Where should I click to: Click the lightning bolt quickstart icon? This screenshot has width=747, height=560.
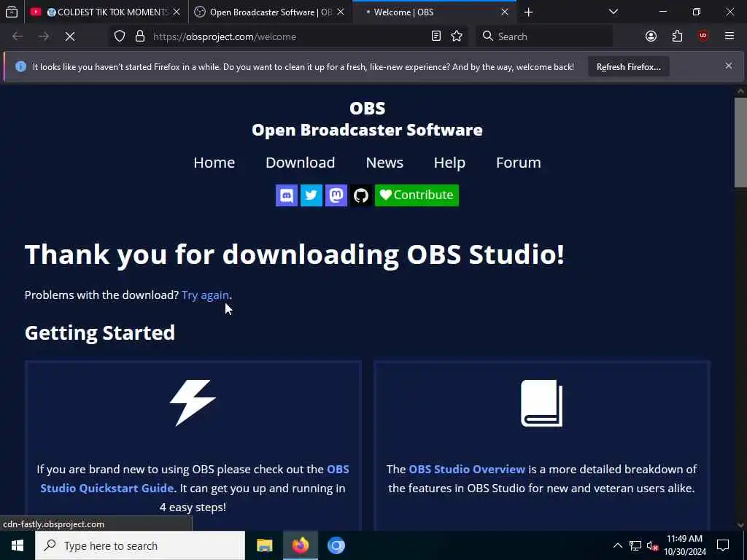tap(193, 402)
